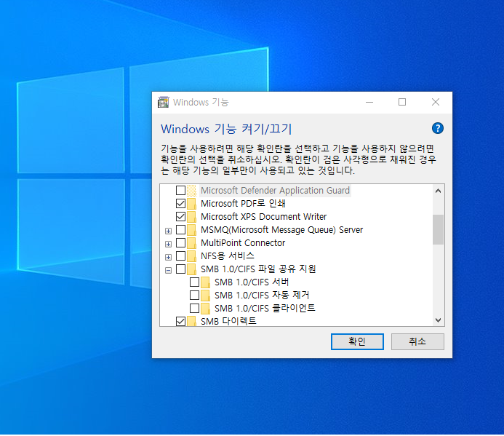Maximize the Windows 기능 dialog
The image size is (504, 436).
(402, 103)
